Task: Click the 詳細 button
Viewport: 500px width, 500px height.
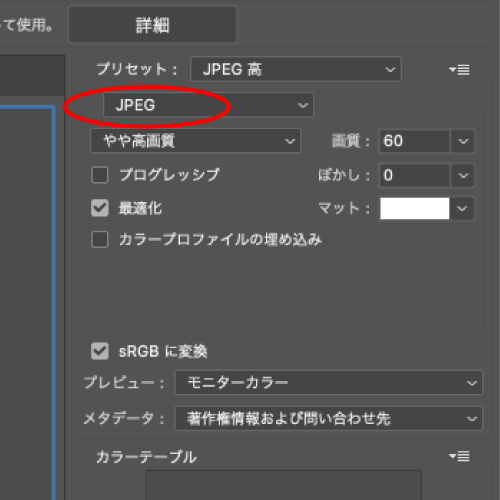Action: [153, 25]
